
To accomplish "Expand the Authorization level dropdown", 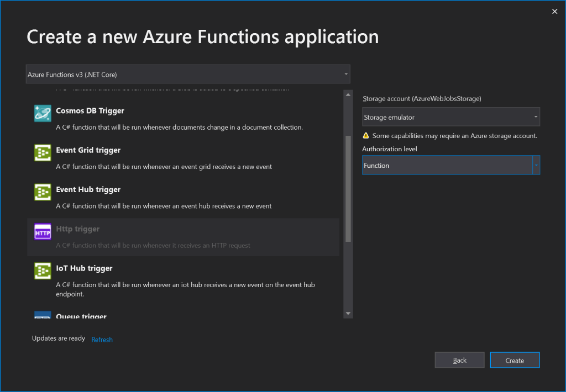I will click(x=536, y=165).
